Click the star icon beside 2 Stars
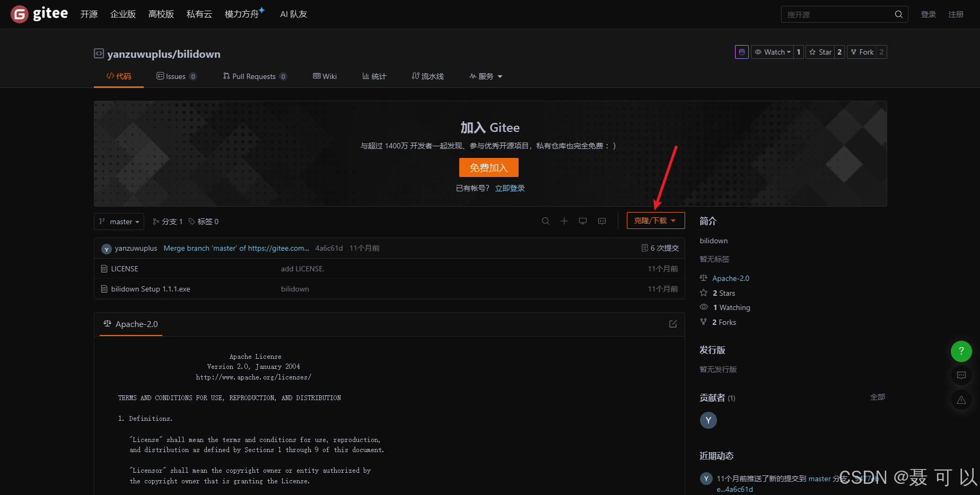Viewport: 980px width, 495px height. pos(704,293)
